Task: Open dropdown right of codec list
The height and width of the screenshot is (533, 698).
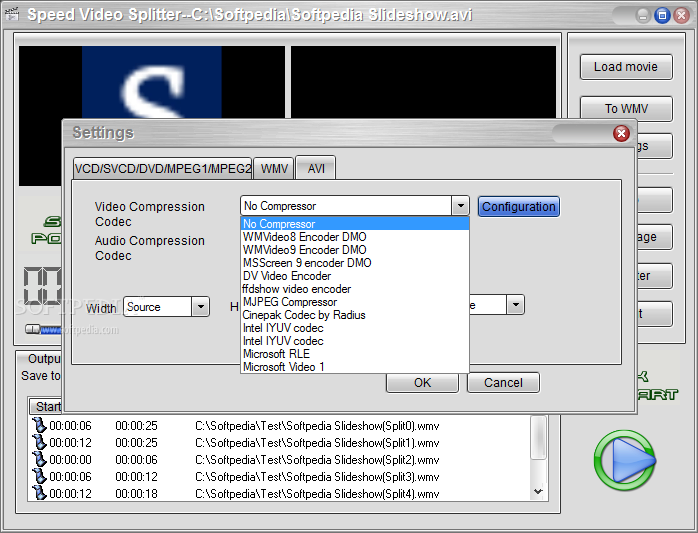Action: point(515,305)
